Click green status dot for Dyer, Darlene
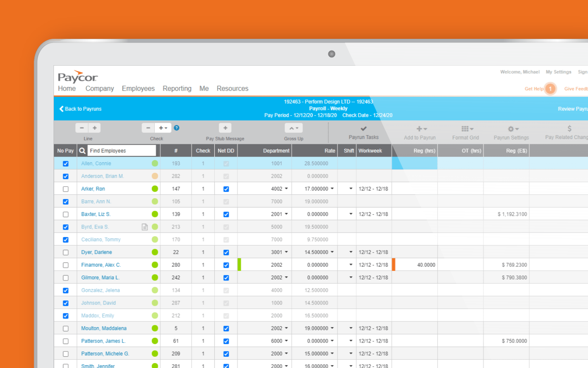 tap(155, 252)
